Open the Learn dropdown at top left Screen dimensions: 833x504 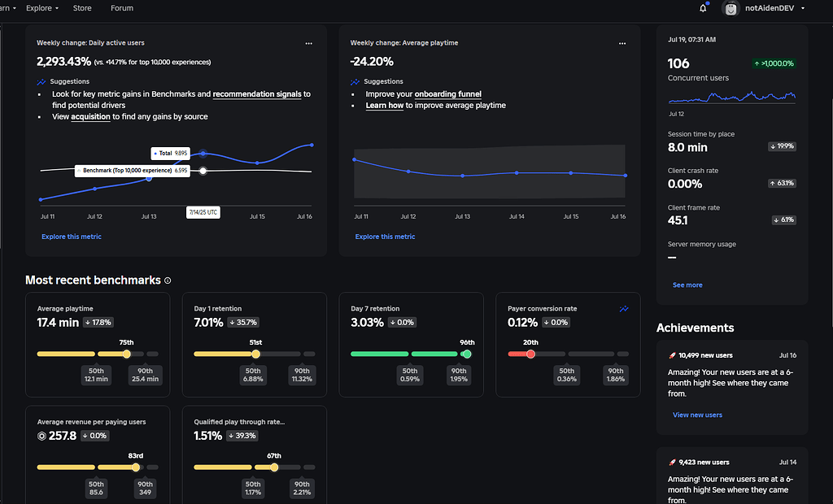click(x=7, y=8)
